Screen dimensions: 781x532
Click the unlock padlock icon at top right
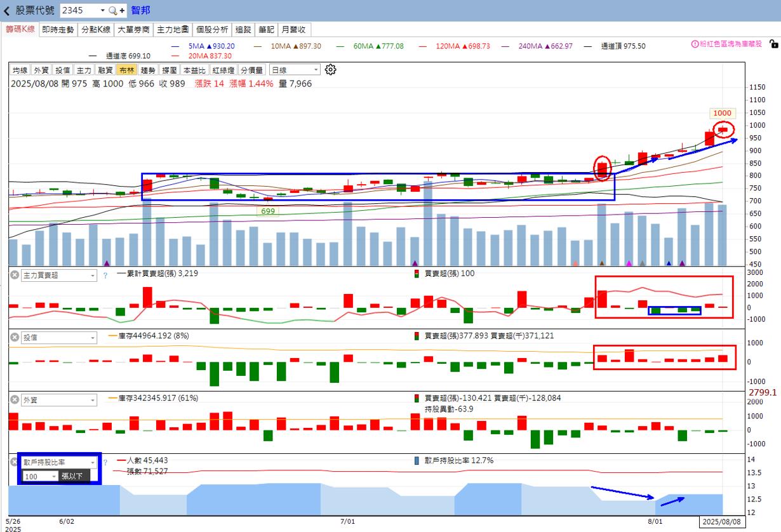(x=773, y=44)
